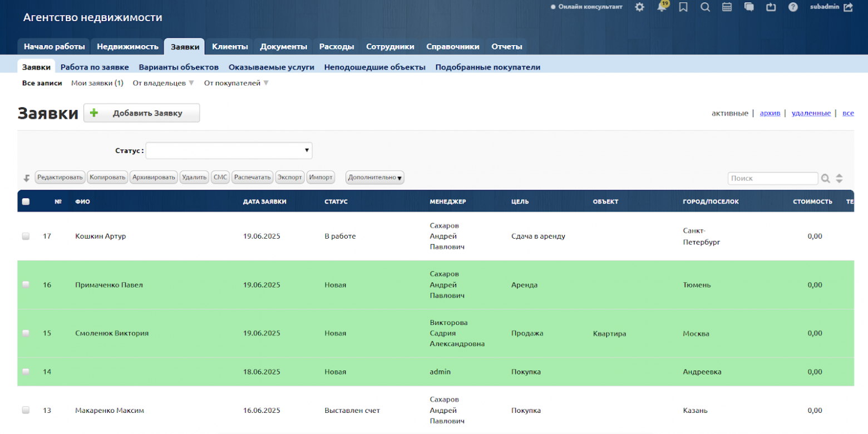Open notifications bell with 19 badge
This screenshot has height=434, width=868.
click(662, 7)
